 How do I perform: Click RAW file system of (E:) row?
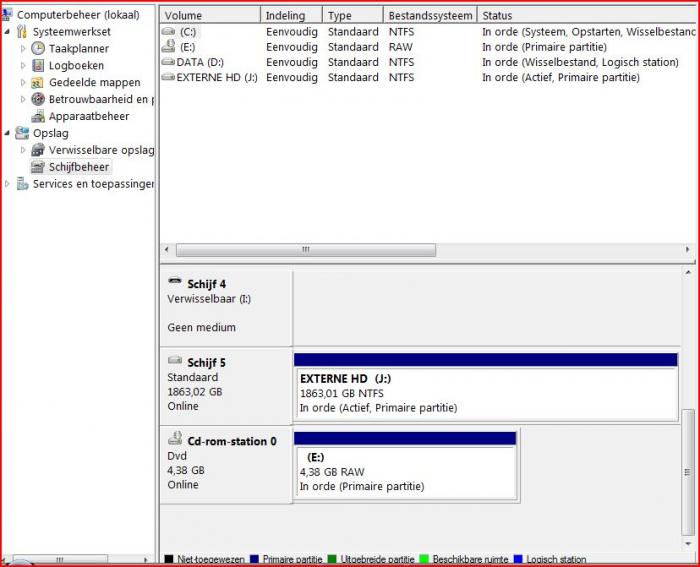pyautogui.click(x=400, y=47)
